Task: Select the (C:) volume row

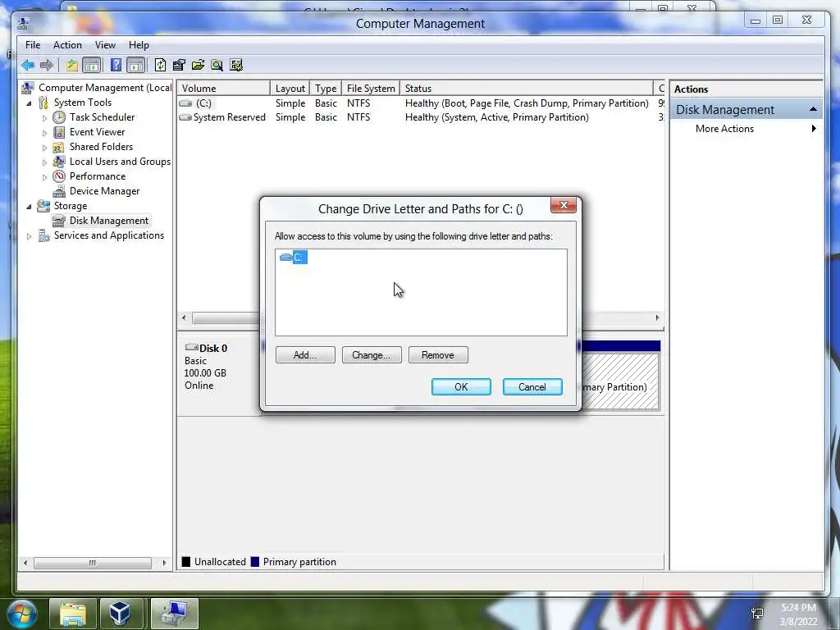Action: 420,103
